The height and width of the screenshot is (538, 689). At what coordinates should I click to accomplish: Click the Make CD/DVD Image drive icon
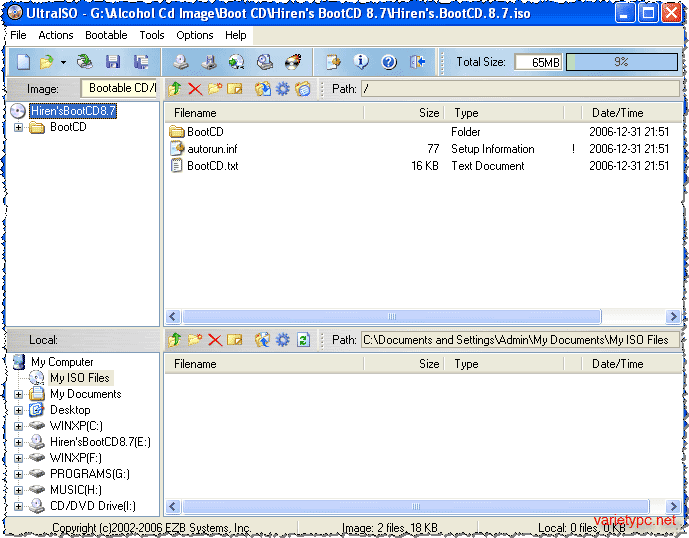(x=181, y=62)
